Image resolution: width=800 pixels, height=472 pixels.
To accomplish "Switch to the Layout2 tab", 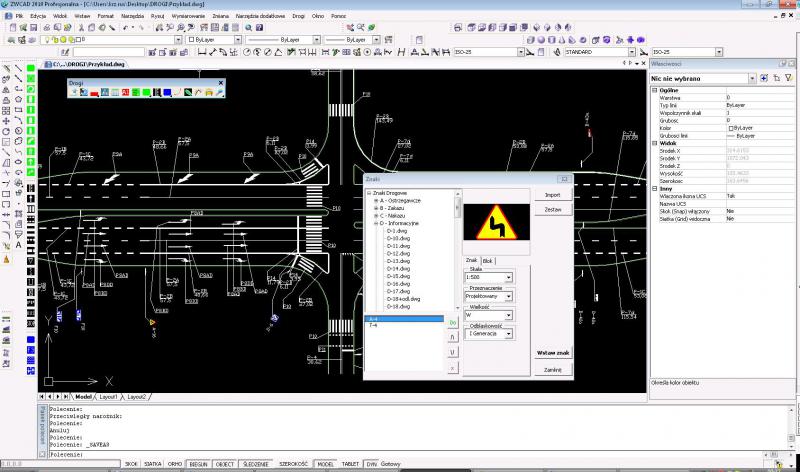I will 136,396.
